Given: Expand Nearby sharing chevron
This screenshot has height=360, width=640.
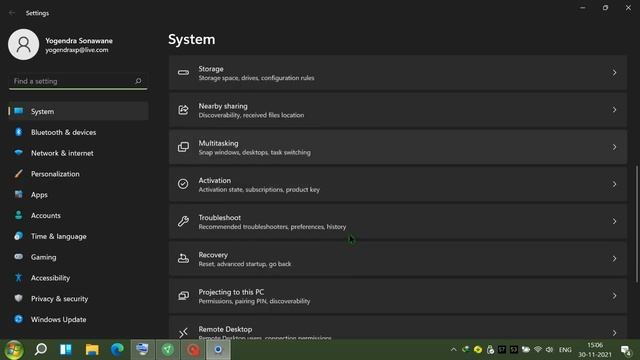Looking at the screenshot, I should coord(614,110).
